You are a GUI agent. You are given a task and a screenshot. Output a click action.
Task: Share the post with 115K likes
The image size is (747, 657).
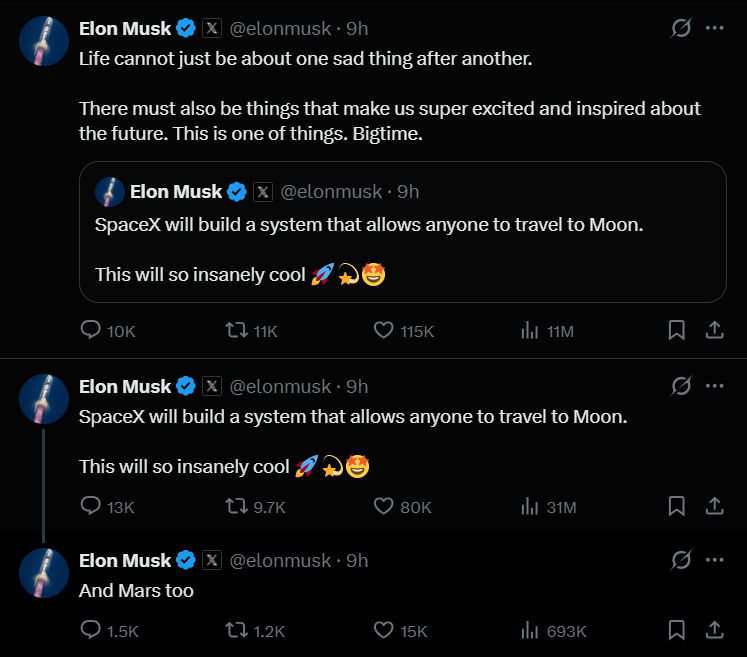tap(715, 331)
